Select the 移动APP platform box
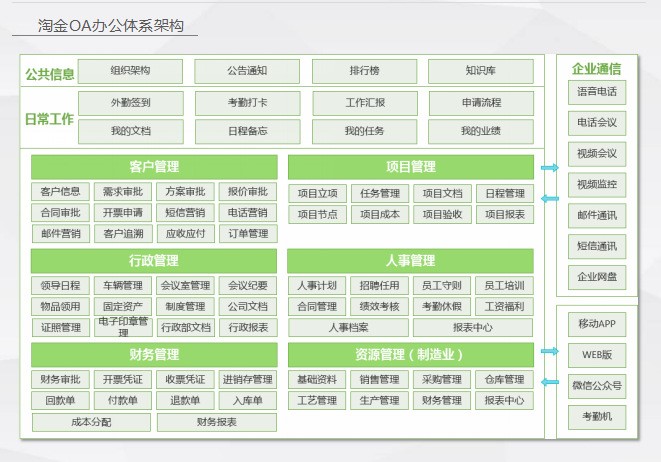 pyautogui.click(x=597, y=324)
